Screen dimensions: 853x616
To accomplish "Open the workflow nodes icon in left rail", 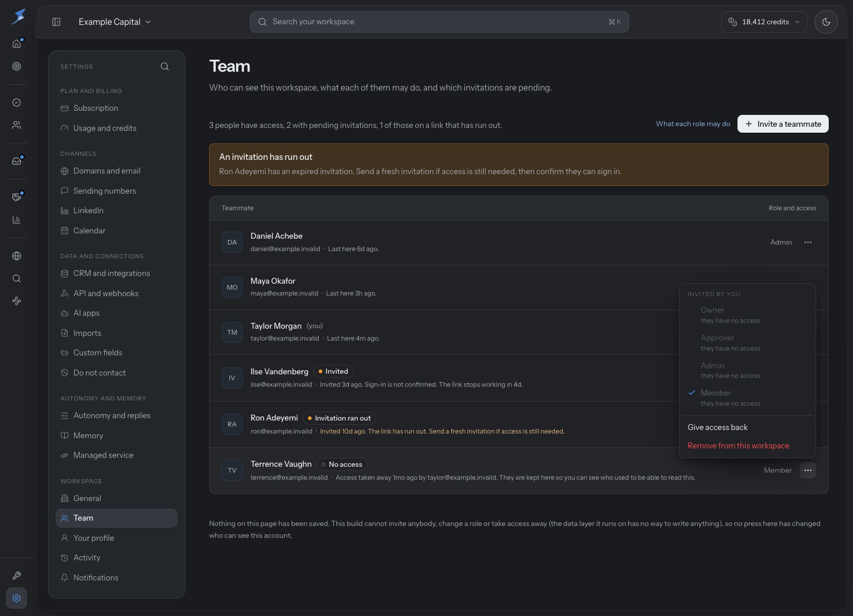I will coord(17,301).
